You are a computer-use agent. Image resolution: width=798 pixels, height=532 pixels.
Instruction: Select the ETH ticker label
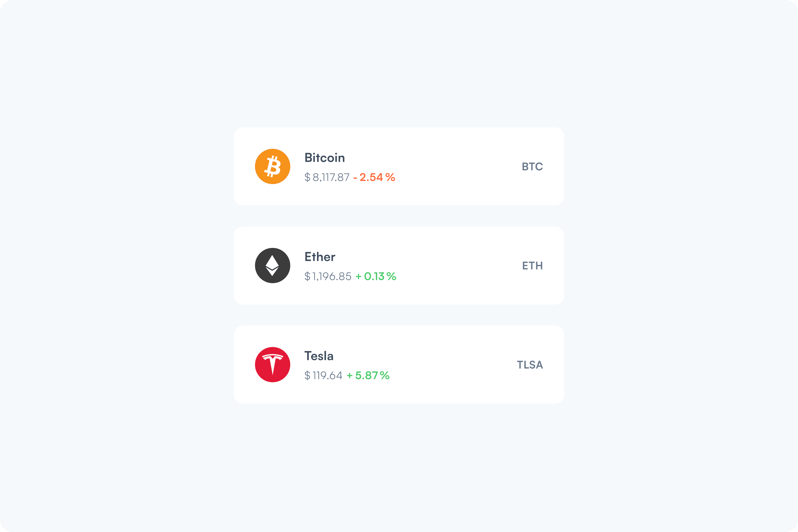532,266
